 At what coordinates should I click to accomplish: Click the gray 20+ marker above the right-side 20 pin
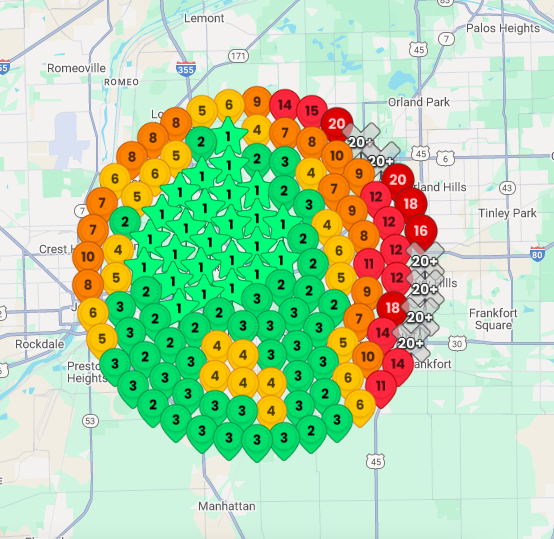pyautogui.click(x=381, y=161)
